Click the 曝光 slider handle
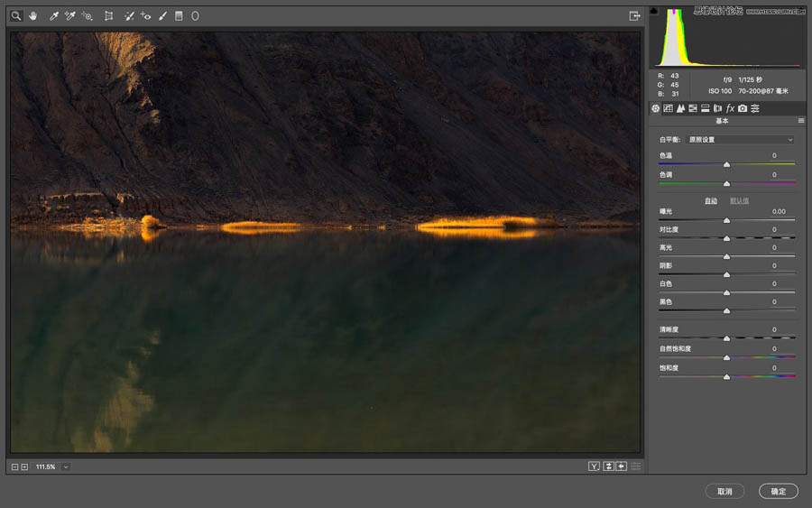This screenshot has height=508, width=812. (x=726, y=220)
